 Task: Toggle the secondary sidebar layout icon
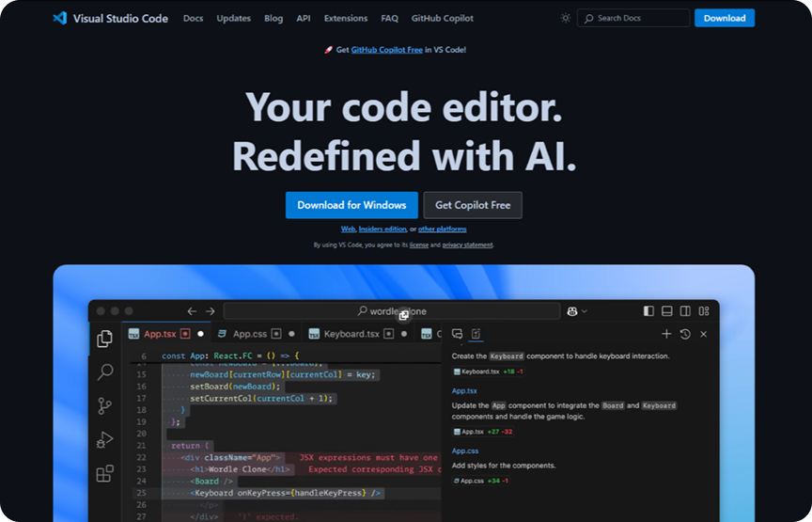point(685,311)
